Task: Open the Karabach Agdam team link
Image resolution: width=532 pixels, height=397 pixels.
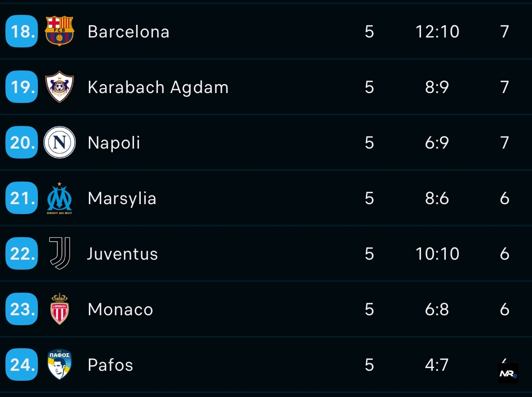Action: (x=158, y=87)
